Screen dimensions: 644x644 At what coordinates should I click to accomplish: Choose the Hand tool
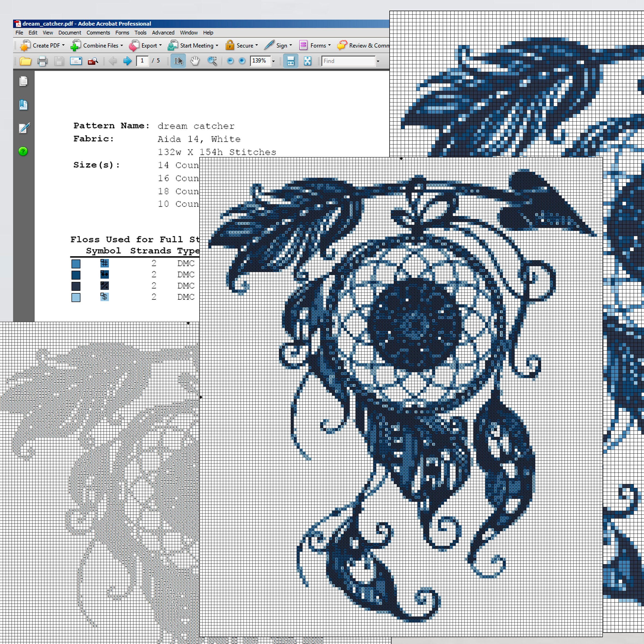tap(195, 61)
